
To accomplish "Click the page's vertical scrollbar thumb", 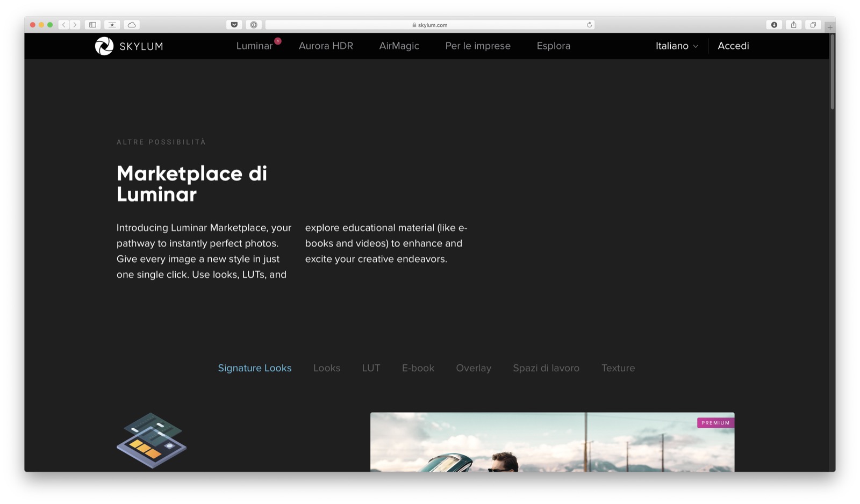I will coord(832,72).
